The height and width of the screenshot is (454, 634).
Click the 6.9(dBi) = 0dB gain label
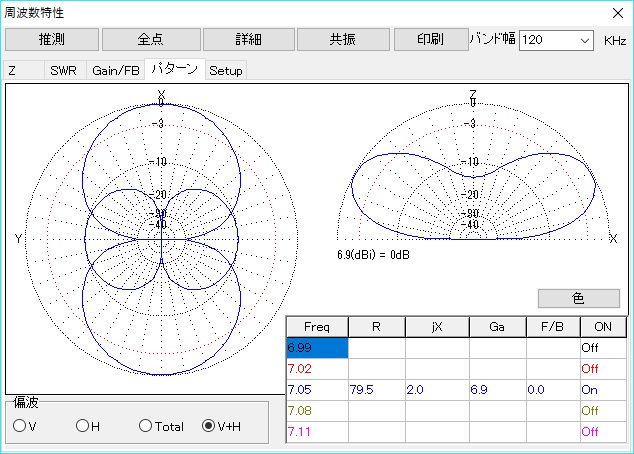(373, 255)
